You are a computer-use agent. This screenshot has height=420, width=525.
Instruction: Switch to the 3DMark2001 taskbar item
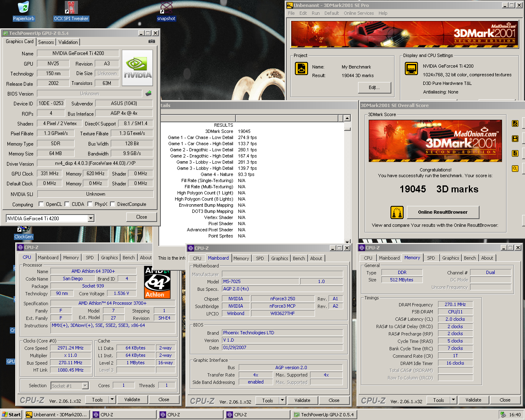(57, 415)
